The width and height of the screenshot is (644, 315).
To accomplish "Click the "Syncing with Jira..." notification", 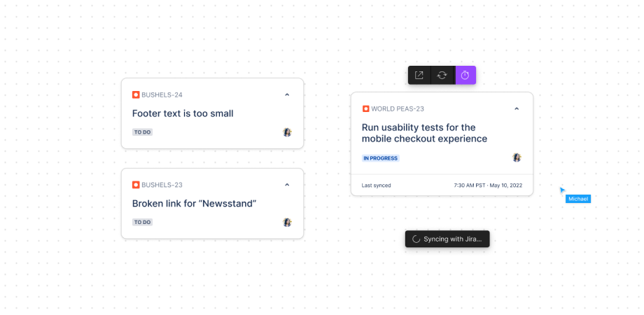I will point(448,239).
